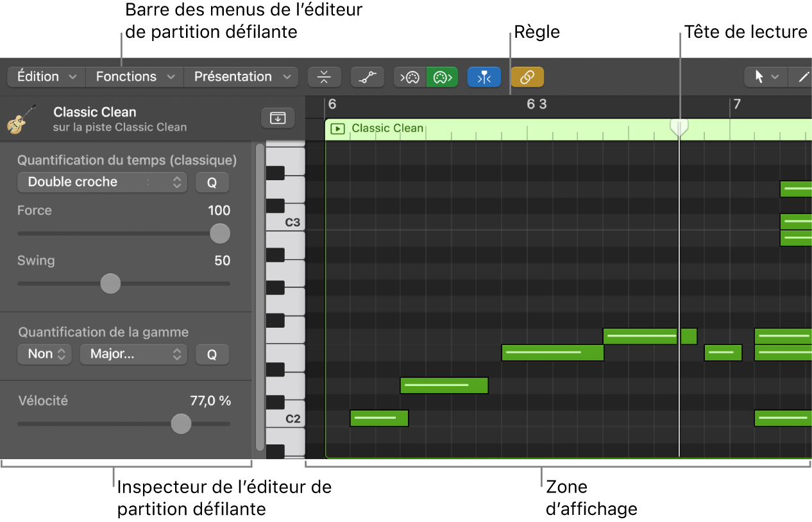
Task: Click the Vélocité slider handle
Action: [x=182, y=424]
